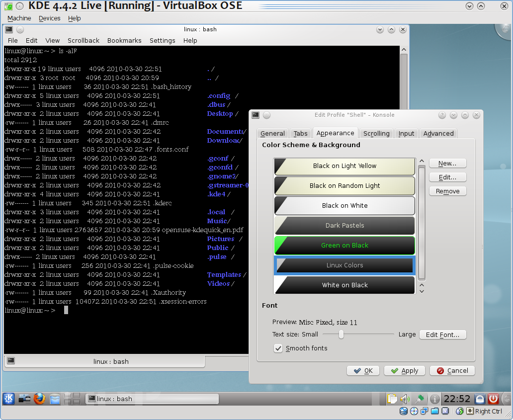Launch Firefox from the bottom panel

click(40, 399)
